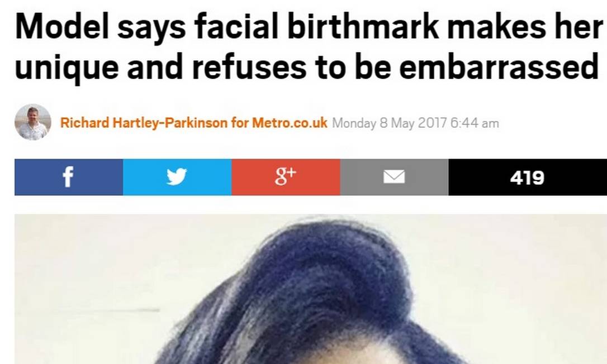Image resolution: width=607 pixels, height=364 pixels.
Task: Click the "6:44 am" timestamp
Action: (x=475, y=123)
